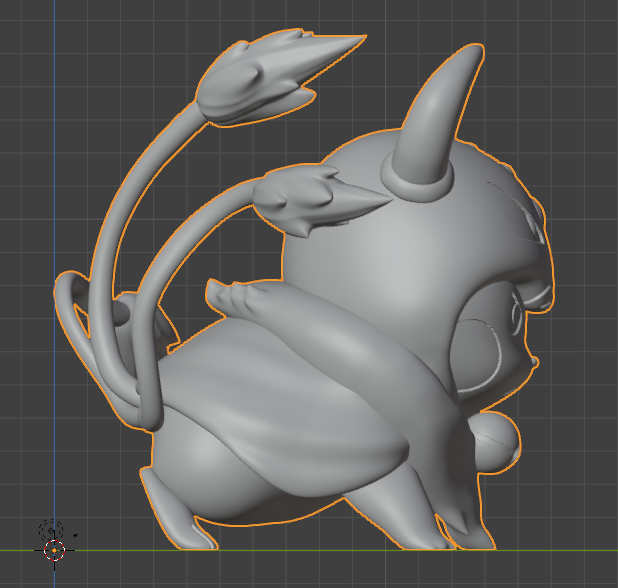Click the red-white 3D cursor
This screenshot has height=588, width=618.
tap(55, 550)
